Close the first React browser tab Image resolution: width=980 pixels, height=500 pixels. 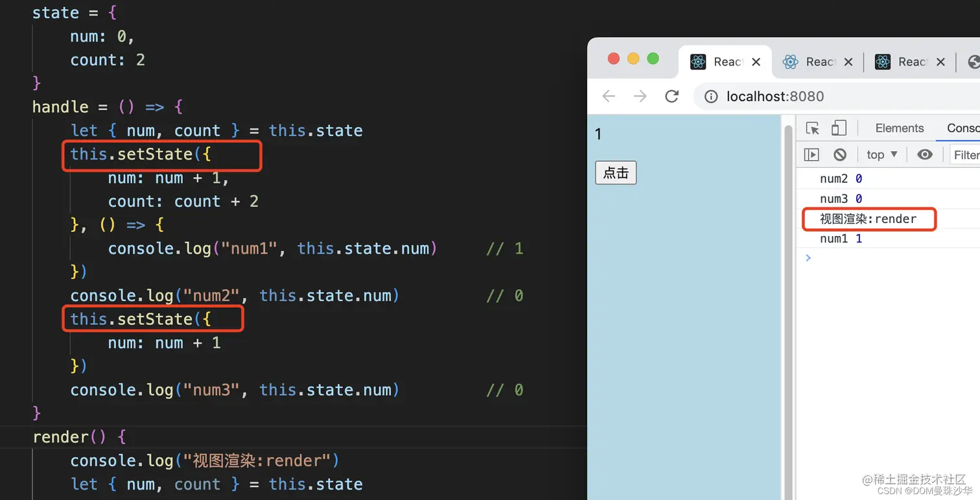click(x=756, y=62)
